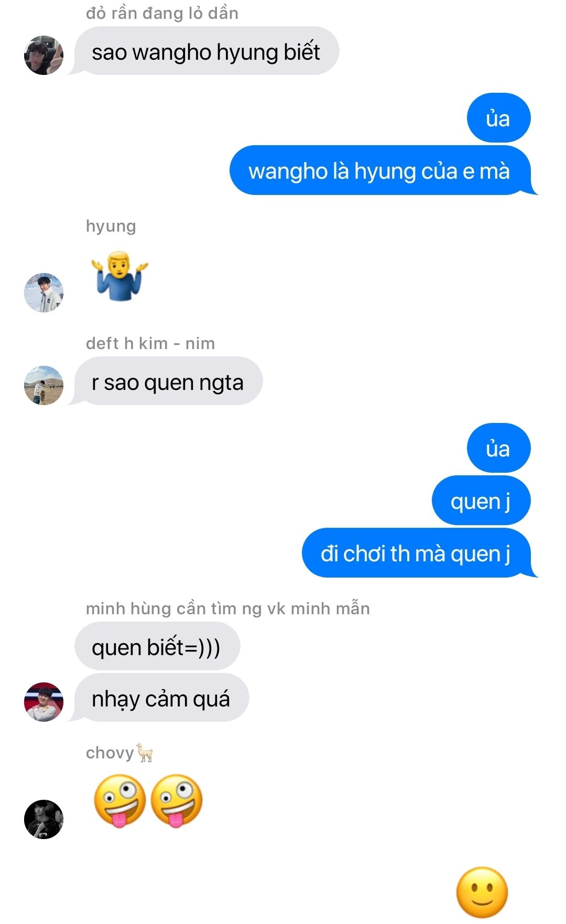The height and width of the screenshot is (924, 566).
Task: Tap sender name "đỏ rần đang lỏ dần"
Action: coord(162,13)
